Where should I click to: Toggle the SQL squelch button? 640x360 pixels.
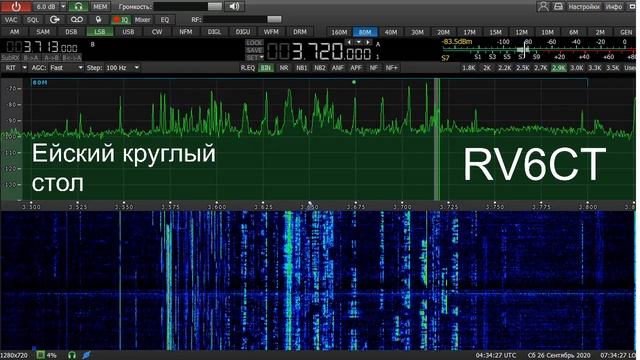33,20
